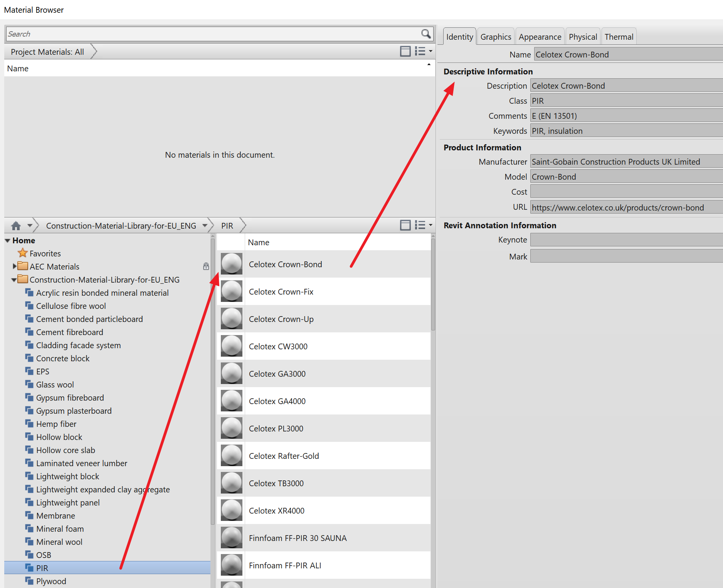Click the PIR category icon in library tree

coord(30,568)
